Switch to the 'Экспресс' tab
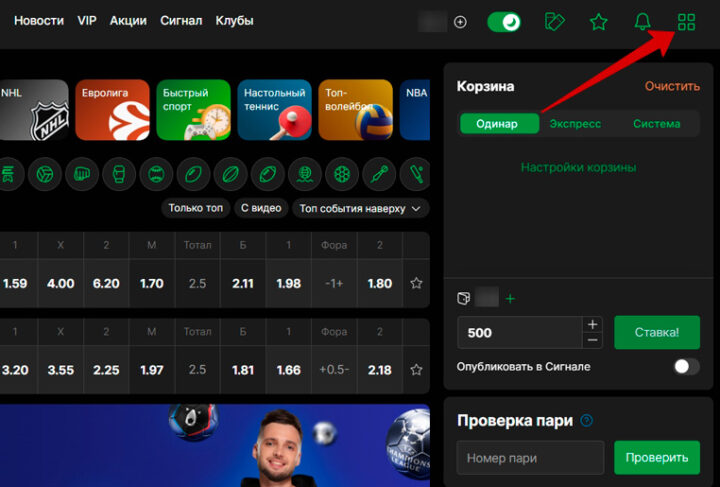 click(x=576, y=124)
